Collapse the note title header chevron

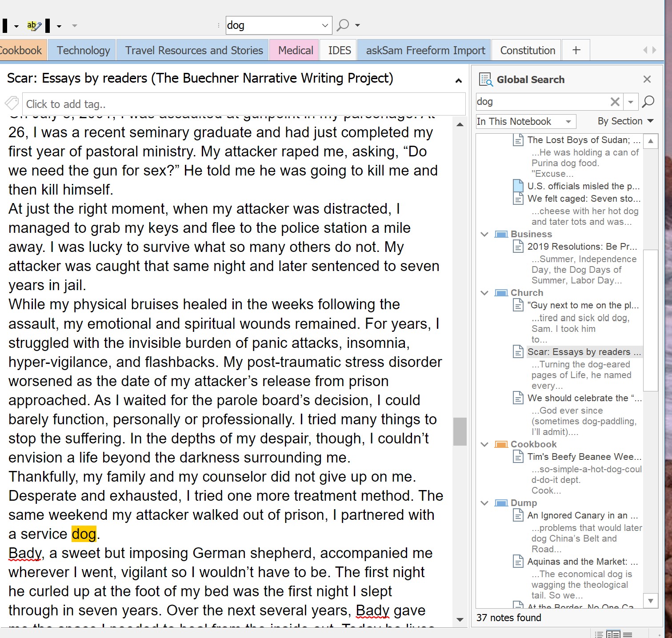[x=458, y=80]
